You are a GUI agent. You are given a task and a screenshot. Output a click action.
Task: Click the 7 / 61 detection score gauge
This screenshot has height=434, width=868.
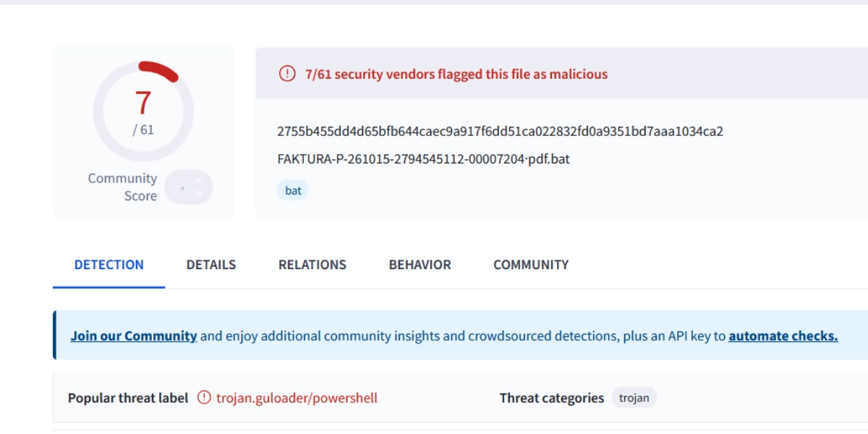point(143,111)
